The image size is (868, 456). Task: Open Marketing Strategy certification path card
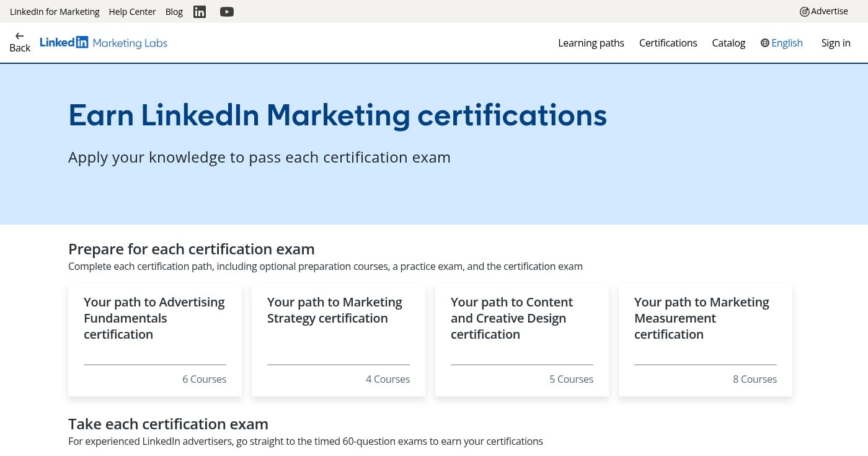point(339,340)
